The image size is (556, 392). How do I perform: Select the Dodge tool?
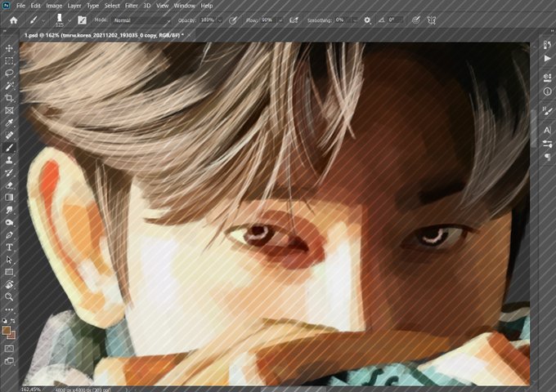[9, 222]
